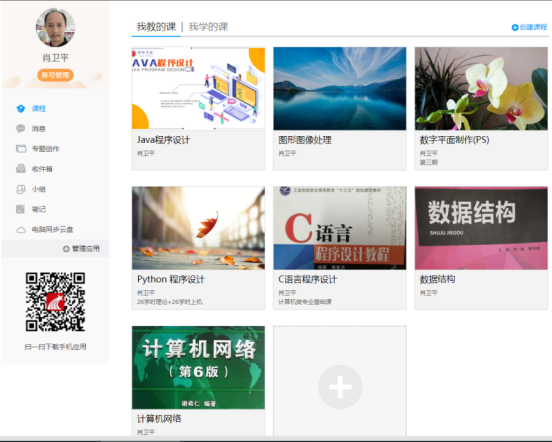
Task: Open the 计算机网络 green book cover image
Action: tap(199, 367)
